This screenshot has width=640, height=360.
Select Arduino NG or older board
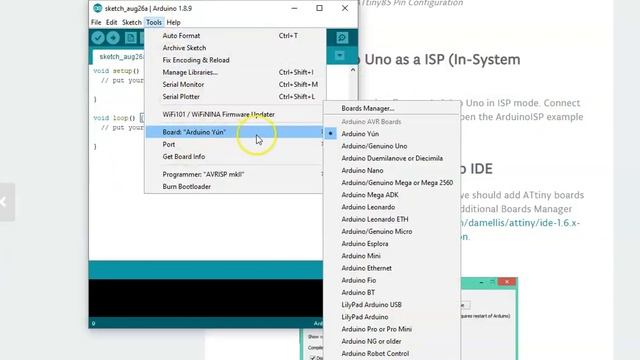click(392, 341)
